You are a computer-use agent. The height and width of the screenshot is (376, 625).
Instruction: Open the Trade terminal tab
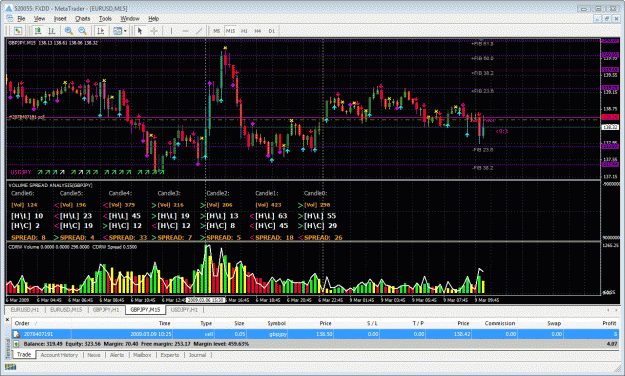24,354
